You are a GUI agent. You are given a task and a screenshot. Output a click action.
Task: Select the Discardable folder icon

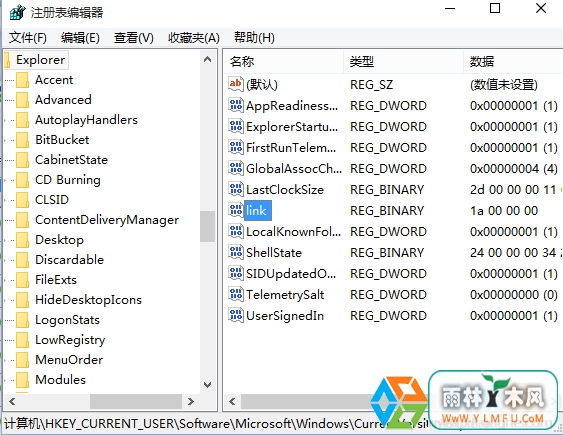pos(22,260)
